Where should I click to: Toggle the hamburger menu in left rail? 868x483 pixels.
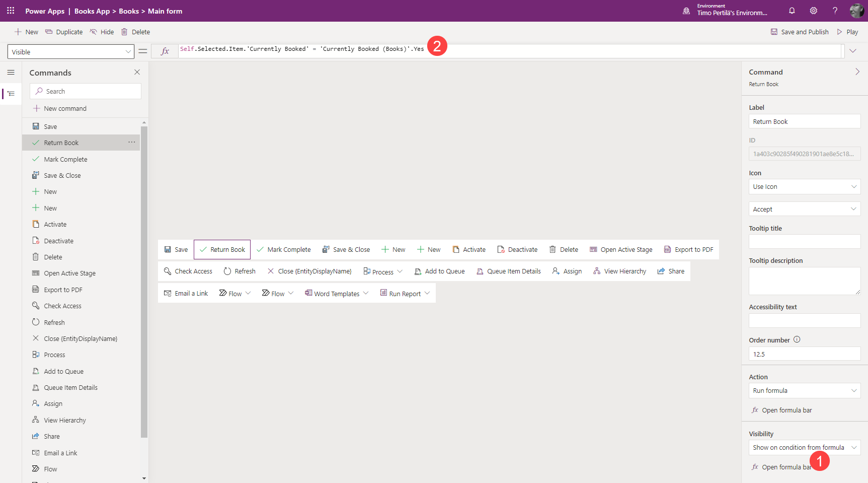[x=11, y=73]
